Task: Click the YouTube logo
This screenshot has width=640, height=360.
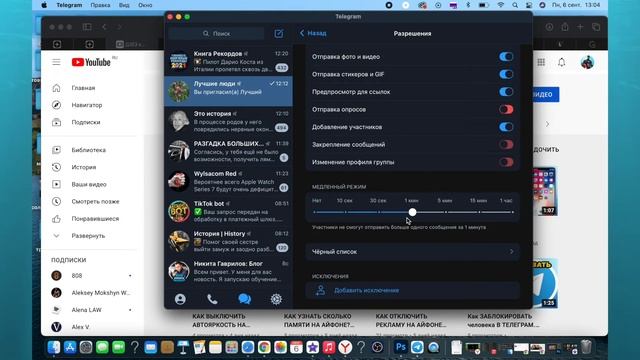Action: click(91, 62)
